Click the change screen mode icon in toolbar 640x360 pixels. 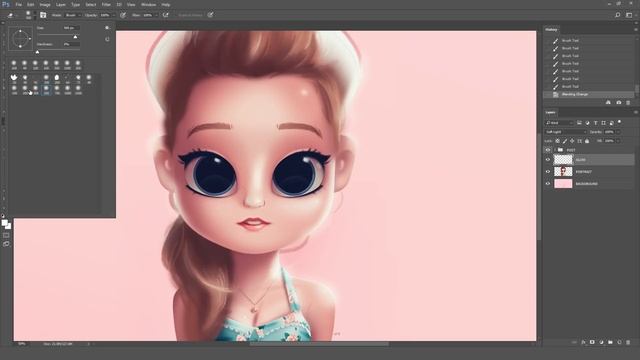[x=6, y=244]
